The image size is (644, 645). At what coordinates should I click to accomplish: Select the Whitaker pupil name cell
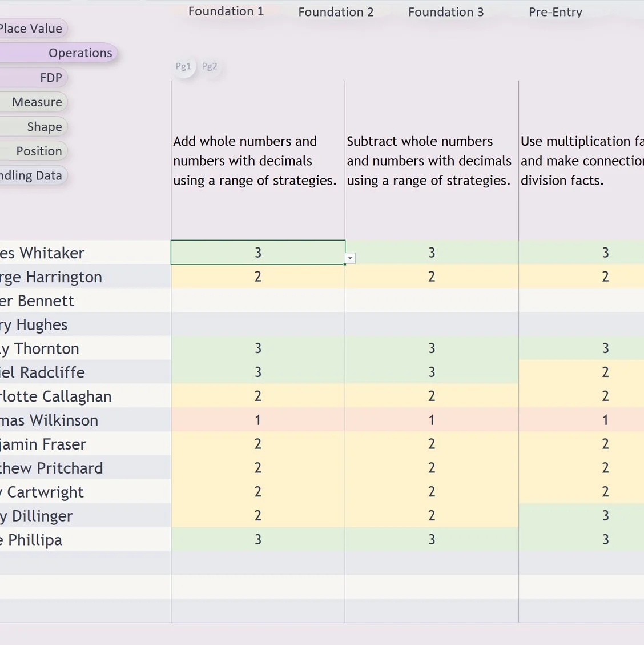point(85,252)
